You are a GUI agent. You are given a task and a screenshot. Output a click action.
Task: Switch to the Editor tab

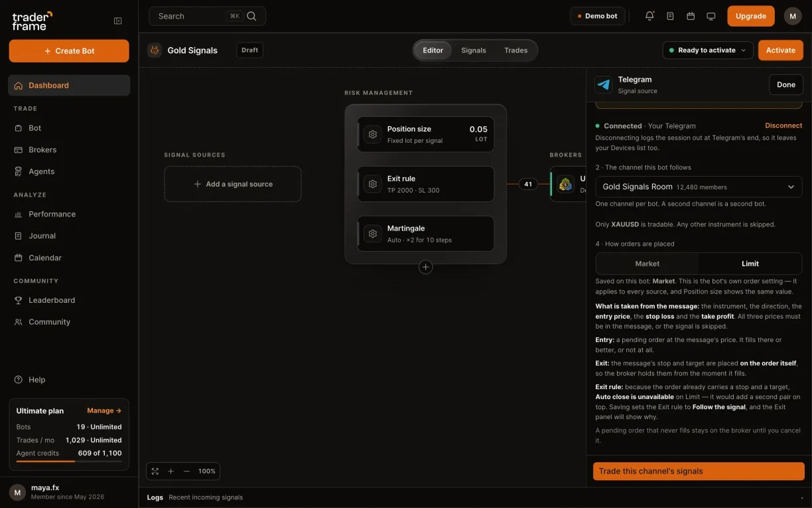click(x=433, y=50)
